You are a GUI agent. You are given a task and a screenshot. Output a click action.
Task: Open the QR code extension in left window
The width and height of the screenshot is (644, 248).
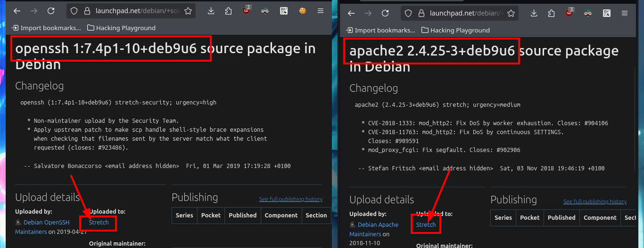(x=283, y=11)
